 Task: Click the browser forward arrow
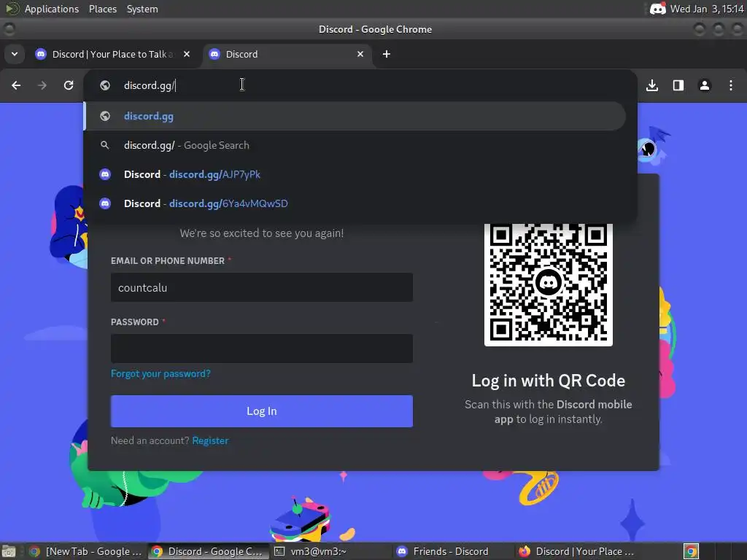42,85
